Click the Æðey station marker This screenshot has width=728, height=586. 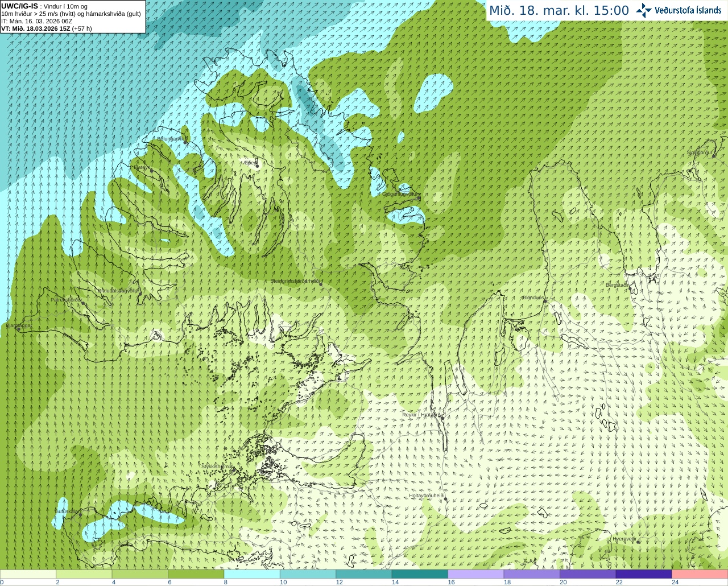pyautogui.click(x=257, y=166)
